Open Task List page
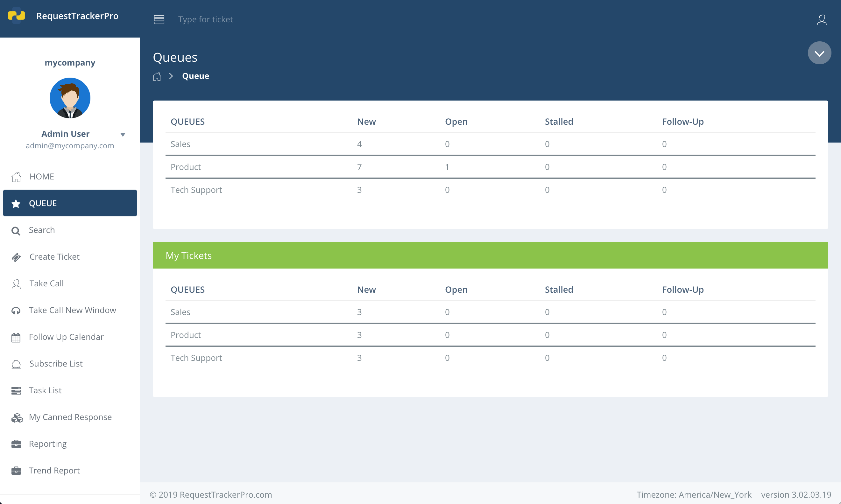 click(x=70, y=390)
